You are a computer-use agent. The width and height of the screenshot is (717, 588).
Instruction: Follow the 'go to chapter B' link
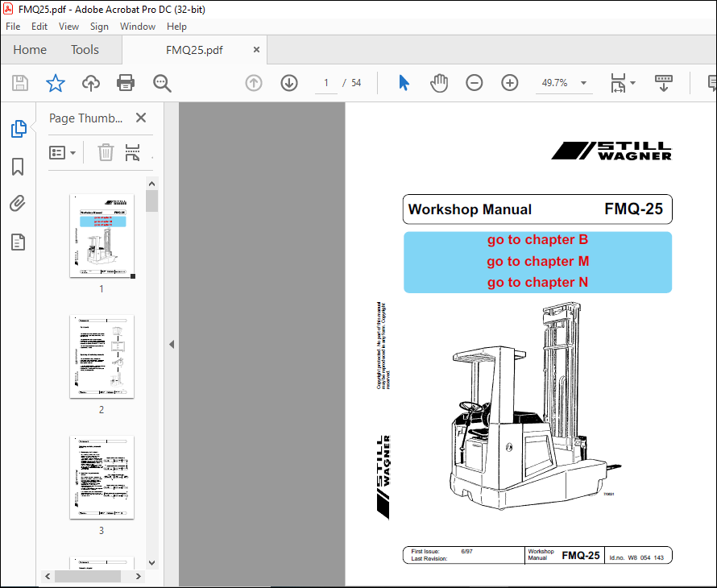pos(537,239)
